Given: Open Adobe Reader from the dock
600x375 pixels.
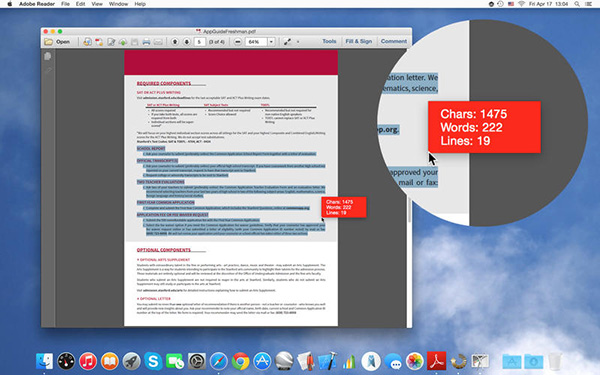Looking at the screenshot, I should 437,361.
